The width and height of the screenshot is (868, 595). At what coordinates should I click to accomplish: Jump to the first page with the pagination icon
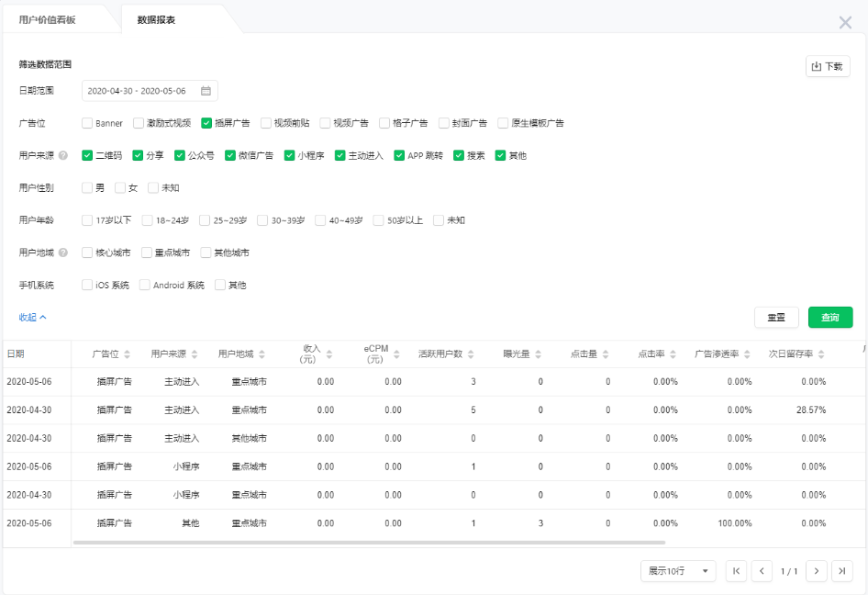point(736,570)
